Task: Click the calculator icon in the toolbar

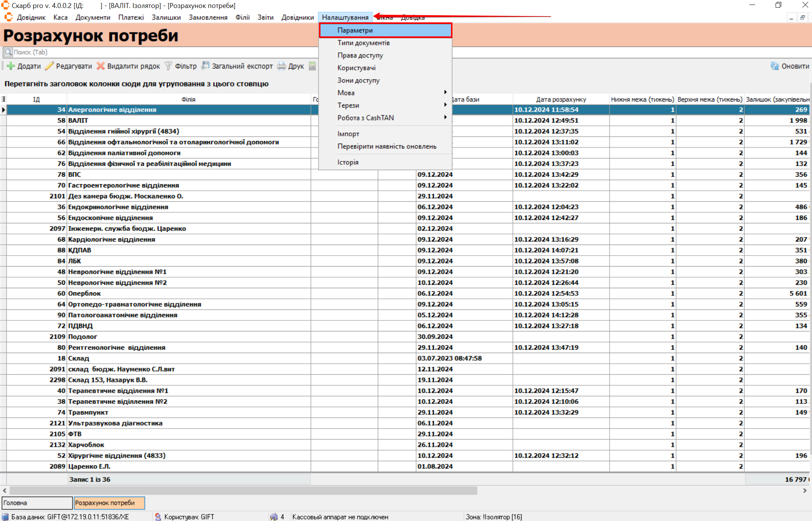Action: coord(312,66)
